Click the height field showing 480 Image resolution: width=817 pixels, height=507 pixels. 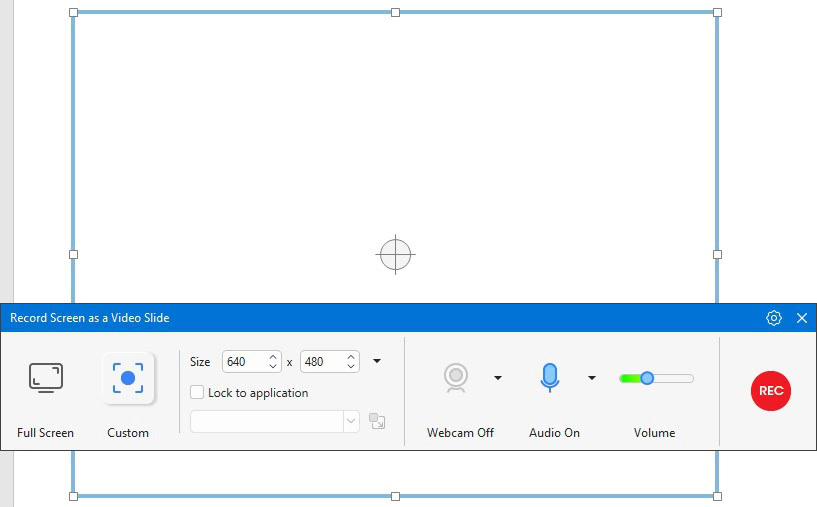pos(321,362)
